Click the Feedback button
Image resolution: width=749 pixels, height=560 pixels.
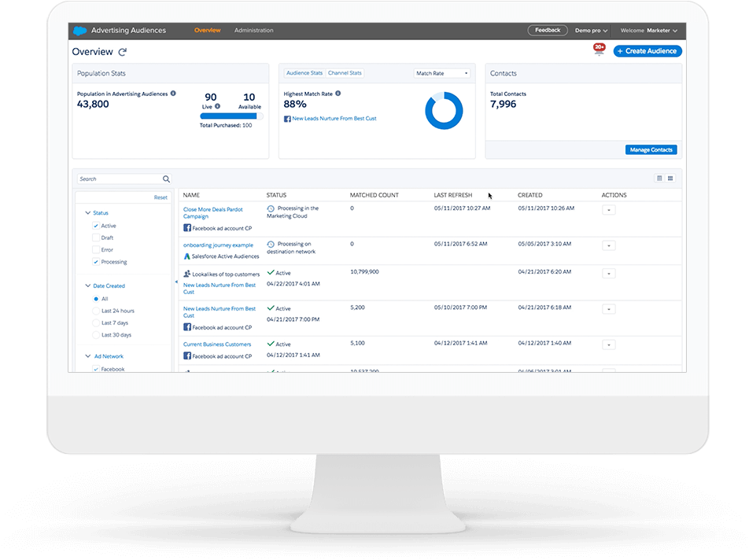tap(548, 30)
